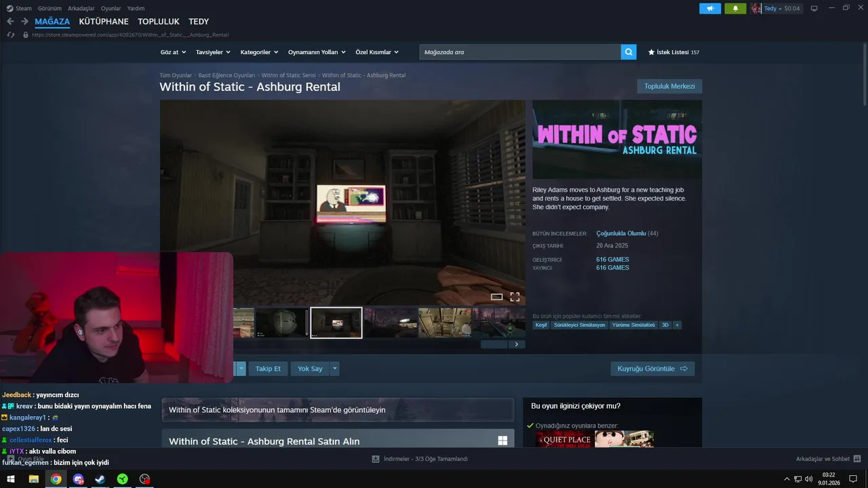Click Kuyruğu Görüntüle button
The width and height of the screenshot is (868, 488).
[x=652, y=369]
